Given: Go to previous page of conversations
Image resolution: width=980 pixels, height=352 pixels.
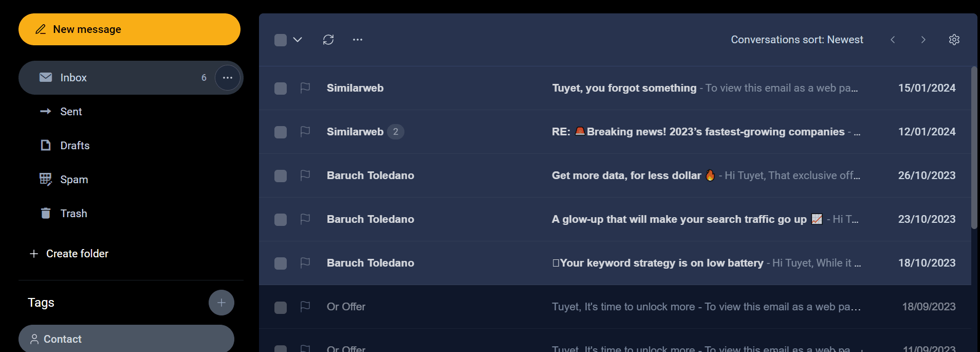Looking at the screenshot, I should click(893, 40).
